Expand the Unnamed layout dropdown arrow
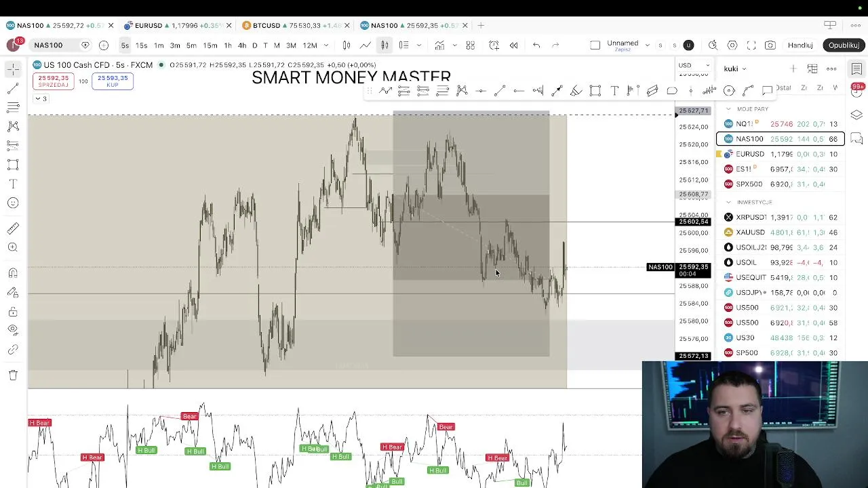The width and height of the screenshot is (868, 488). pyautogui.click(x=648, y=45)
